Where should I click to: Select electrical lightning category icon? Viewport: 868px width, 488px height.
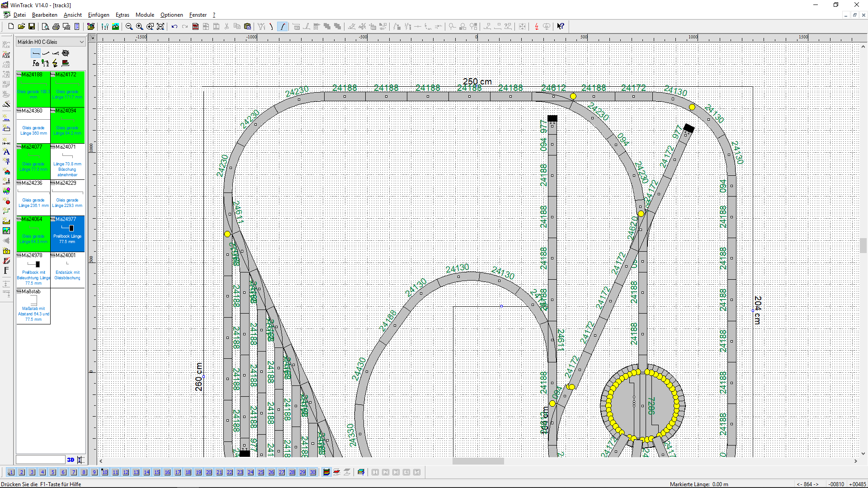[x=55, y=63]
